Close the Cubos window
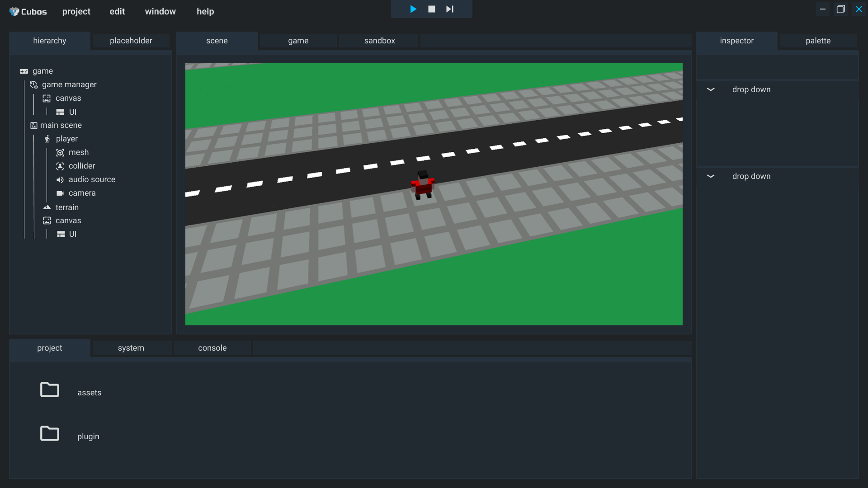Viewport: 868px width, 488px height. pos(859,9)
